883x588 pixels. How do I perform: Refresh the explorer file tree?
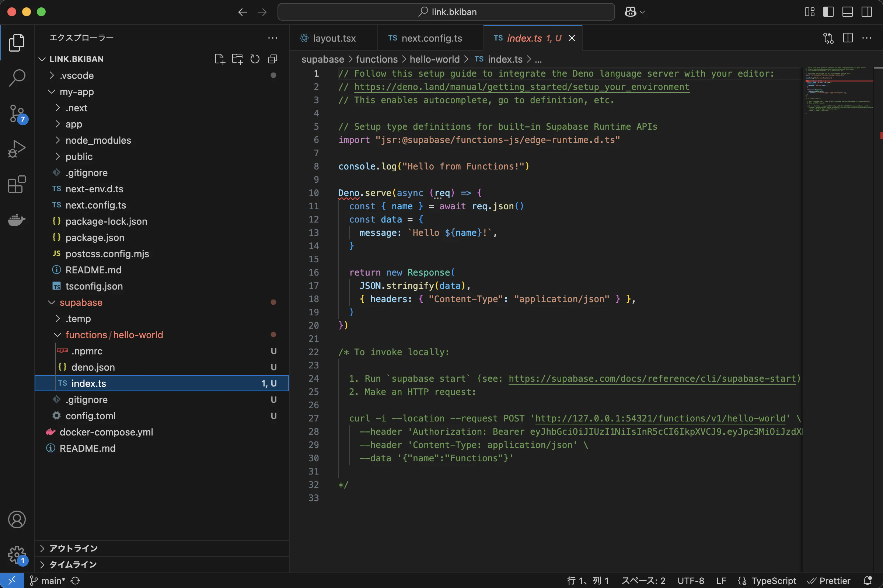pos(255,59)
